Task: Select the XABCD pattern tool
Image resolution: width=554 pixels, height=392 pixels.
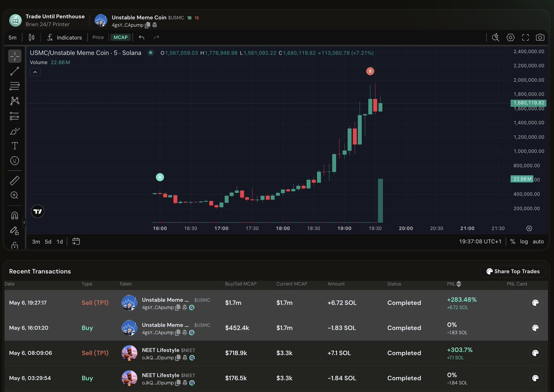Action: tap(15, 101)
